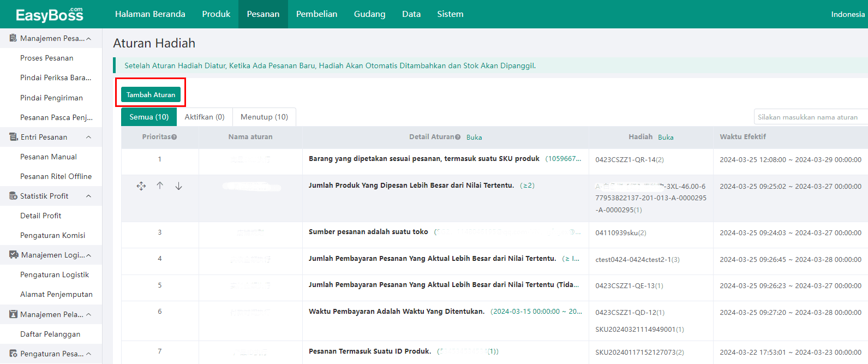Open the Pembelian menu
Viewport: 868px width, 364px height.
[316, 14]
